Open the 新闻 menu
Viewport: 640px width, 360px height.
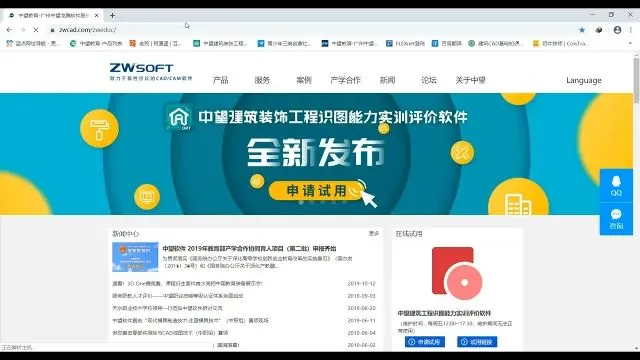(x=387, y=80)
